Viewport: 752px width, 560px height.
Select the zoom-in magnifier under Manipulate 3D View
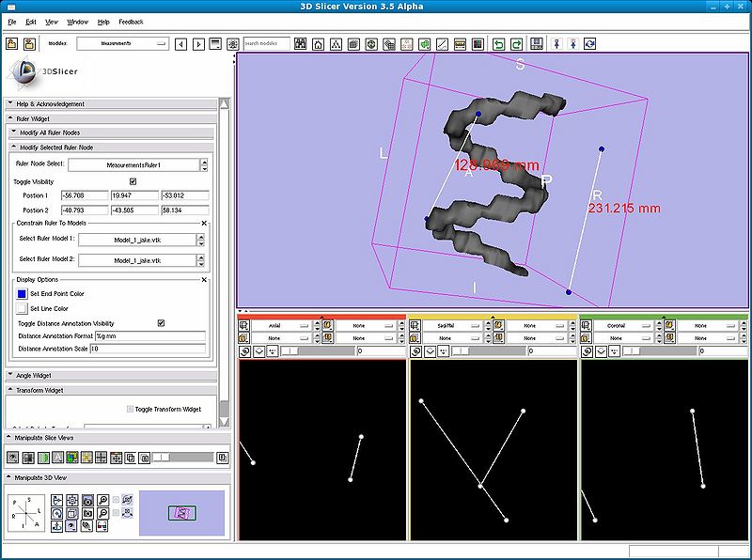pyautogui.click(x=103, y=500)
